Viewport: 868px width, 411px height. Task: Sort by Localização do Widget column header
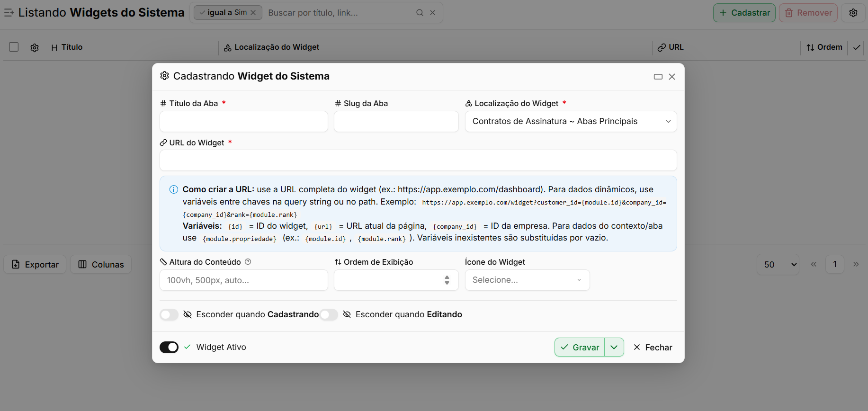coord(272,47)
